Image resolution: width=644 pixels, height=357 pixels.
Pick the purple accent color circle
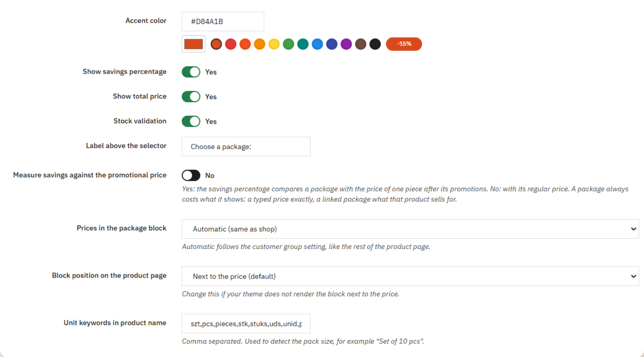[346, 44]
